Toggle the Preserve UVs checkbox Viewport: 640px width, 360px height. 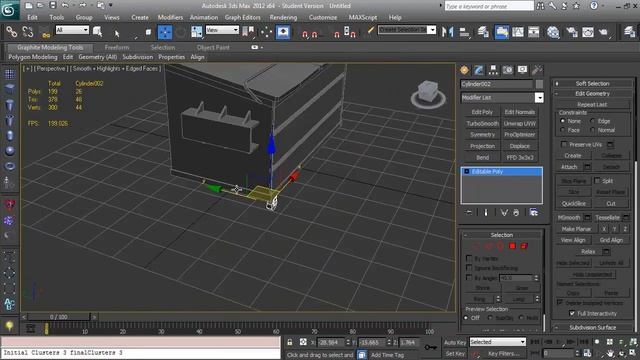[564, 144]
